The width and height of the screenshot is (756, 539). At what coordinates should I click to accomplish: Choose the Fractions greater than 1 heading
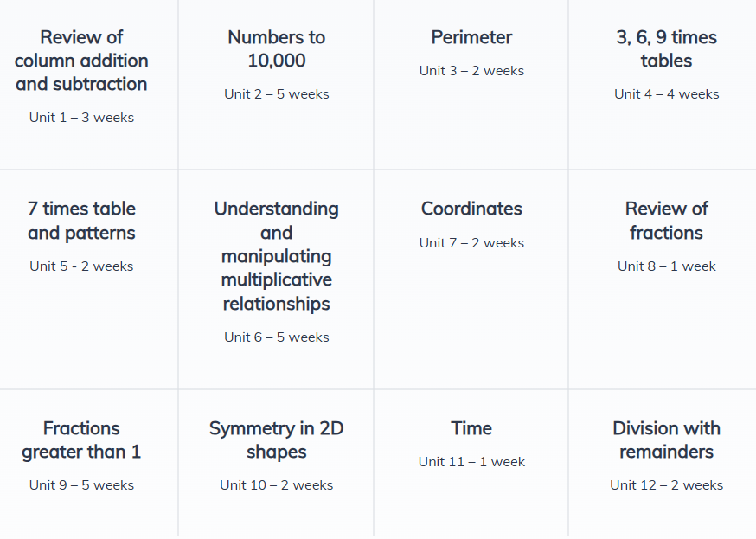(x=81, y=440)
